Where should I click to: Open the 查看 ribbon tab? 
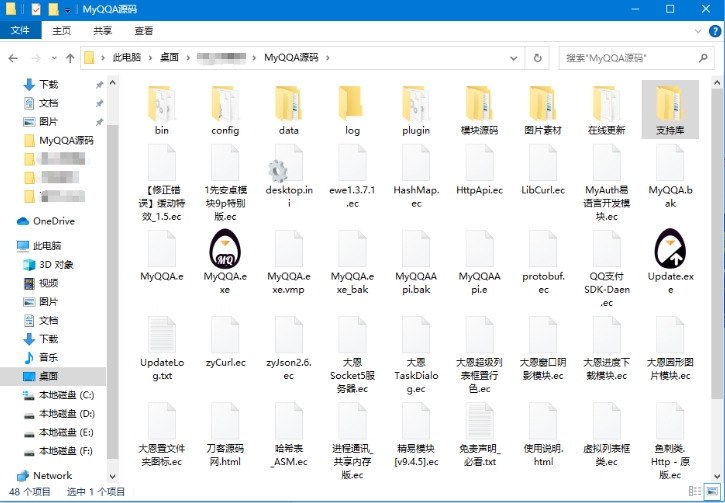pyautogui.click(x=143, y=31)
